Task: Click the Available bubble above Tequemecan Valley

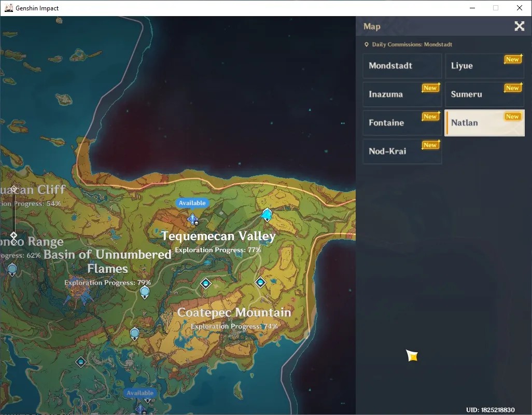Action: point(192,203)
